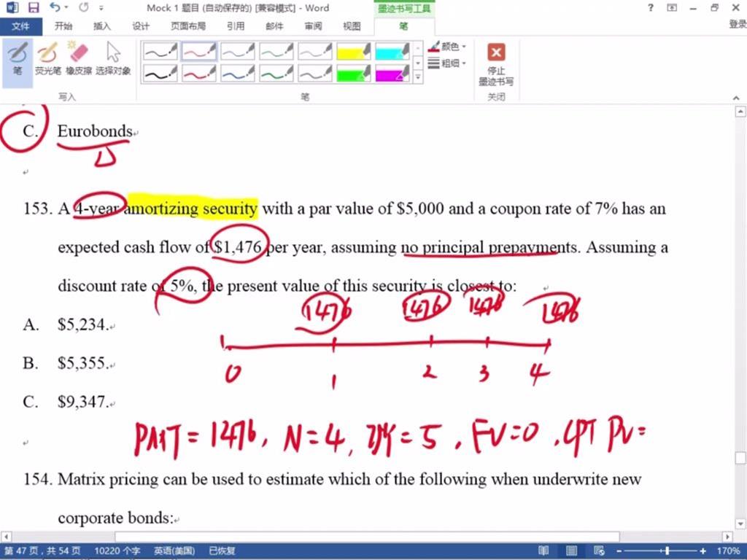
Task: Switch to the Page Layout (页面布局) tab
Action: coord(188,26)
